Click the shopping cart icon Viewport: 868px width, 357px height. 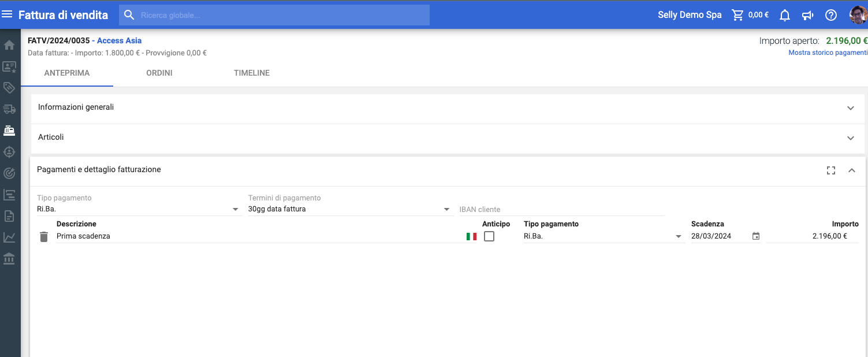(x=737, y=15)
